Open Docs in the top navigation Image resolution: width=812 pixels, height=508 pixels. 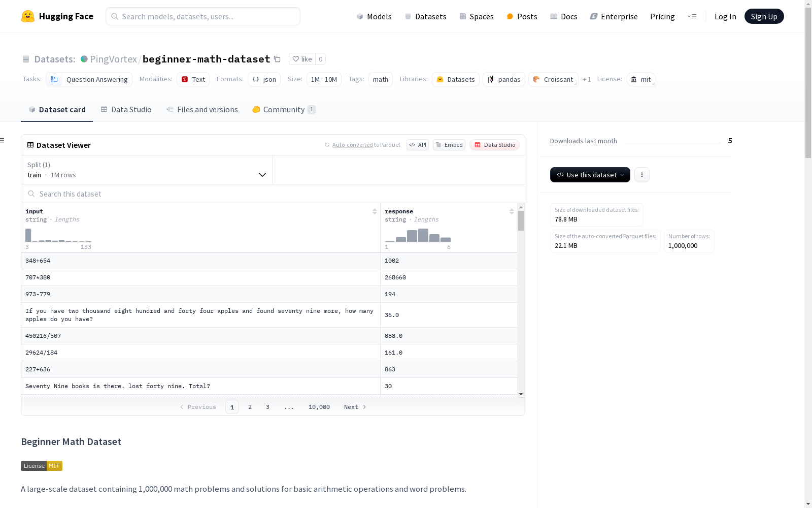click(563, 16)
